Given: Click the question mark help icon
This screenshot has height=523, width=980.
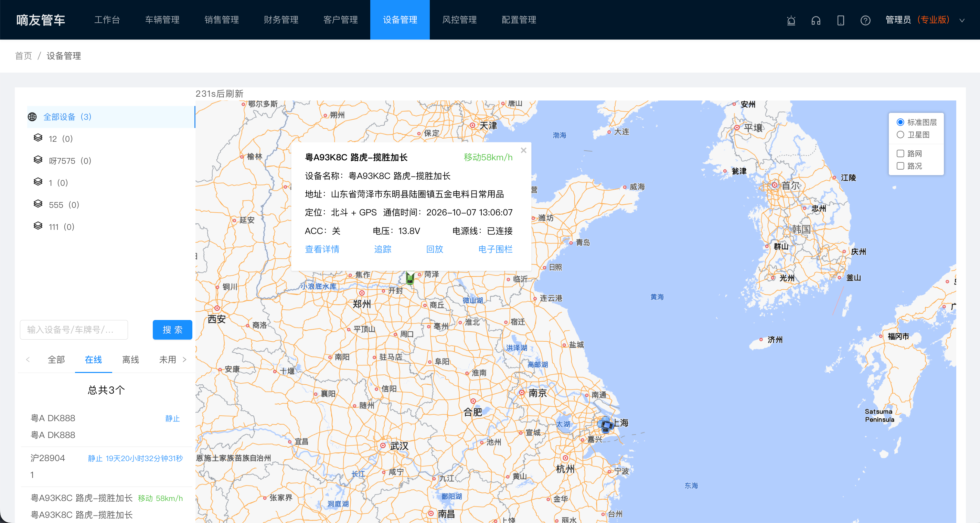Looking at the screenshot, I should pyautogui.click(x=865, y=20).
